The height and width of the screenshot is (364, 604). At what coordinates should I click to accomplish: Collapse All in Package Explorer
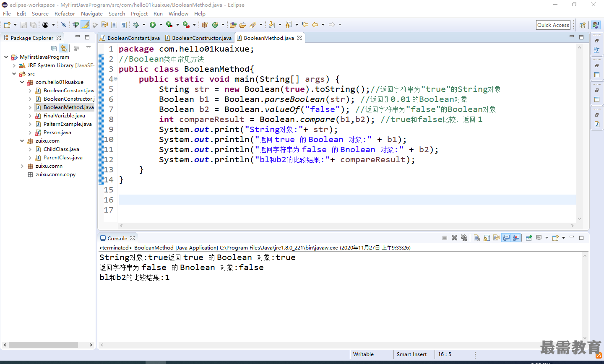coord(54,48)
